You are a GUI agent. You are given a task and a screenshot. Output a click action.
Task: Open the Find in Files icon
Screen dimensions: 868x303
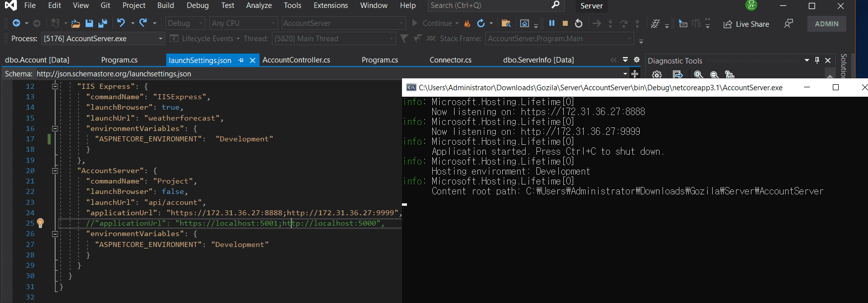tap(506, 23)
